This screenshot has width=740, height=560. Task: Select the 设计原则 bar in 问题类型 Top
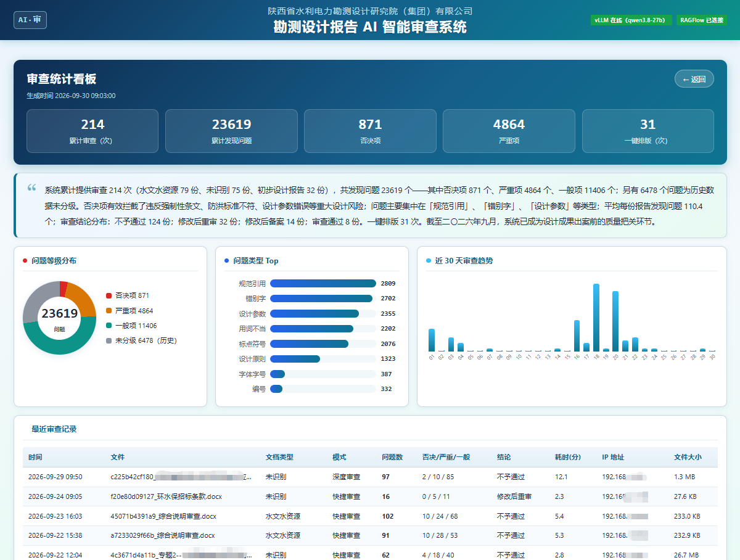coord(295,359)
